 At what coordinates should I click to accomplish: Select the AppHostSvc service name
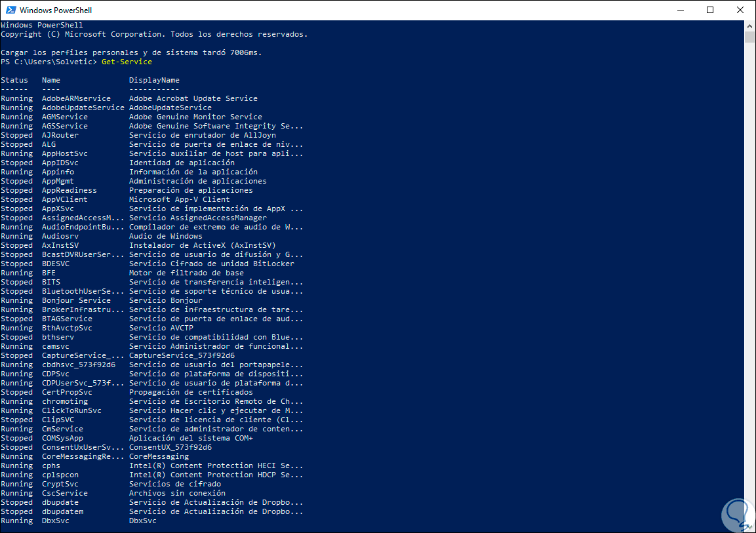click(65, 153)
